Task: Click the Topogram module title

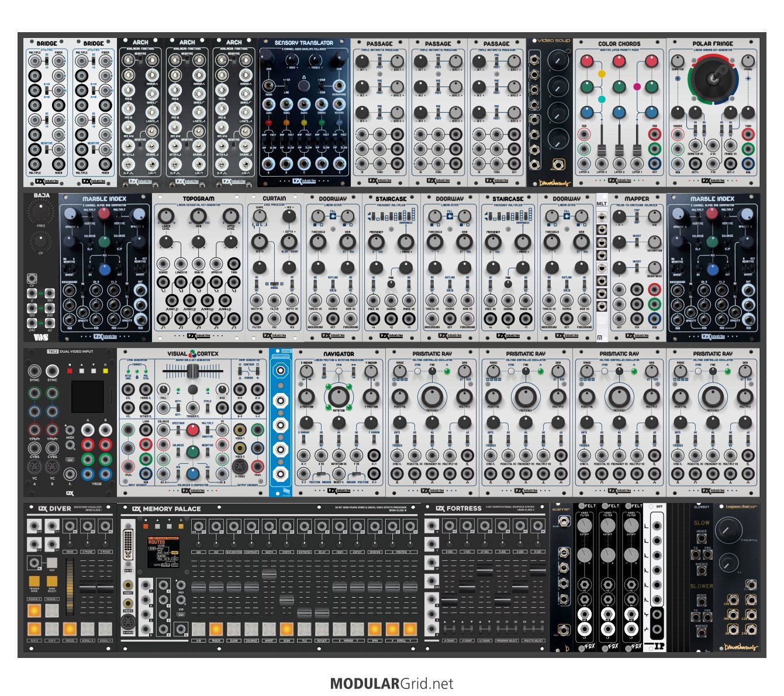Action: (198, 199)
